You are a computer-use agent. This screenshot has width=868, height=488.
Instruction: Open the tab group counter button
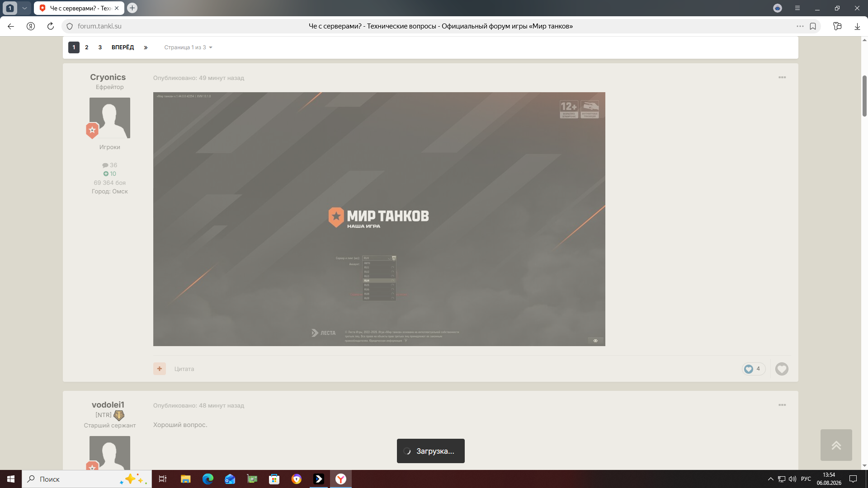point(10,8)
